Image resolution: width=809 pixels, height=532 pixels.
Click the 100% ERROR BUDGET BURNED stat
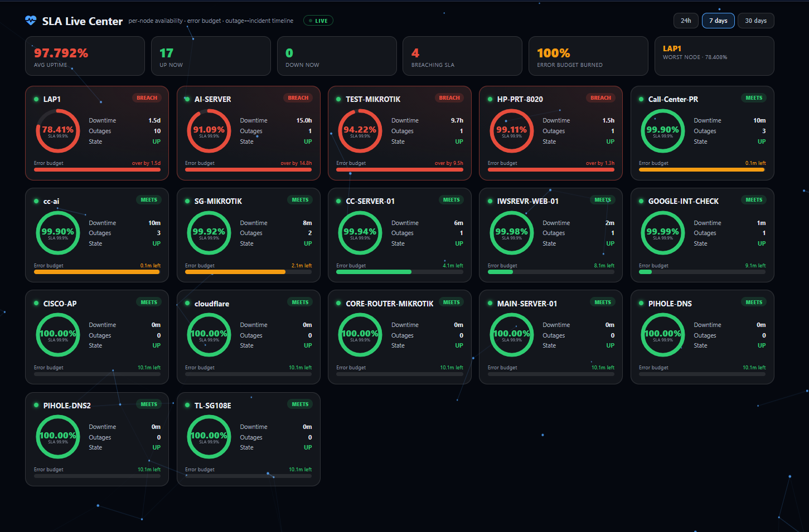588,56
